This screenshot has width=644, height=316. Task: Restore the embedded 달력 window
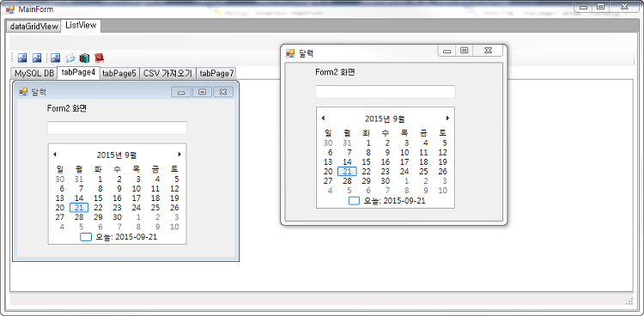click(x=202, y=92)
